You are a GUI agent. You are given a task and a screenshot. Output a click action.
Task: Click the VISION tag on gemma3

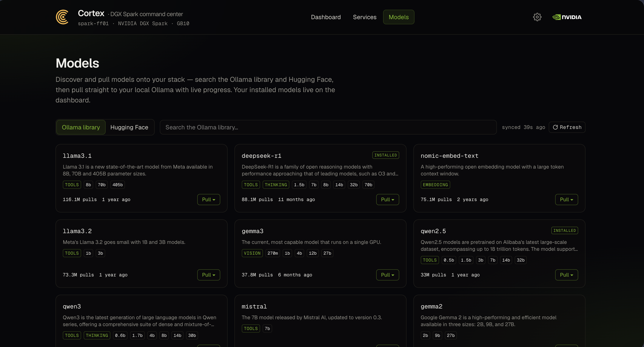pyautogui.click(x=252, y=253)
